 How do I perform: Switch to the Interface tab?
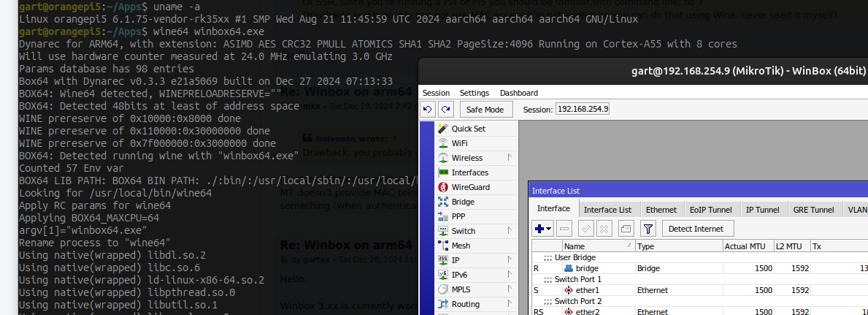(x=553, y=208)
